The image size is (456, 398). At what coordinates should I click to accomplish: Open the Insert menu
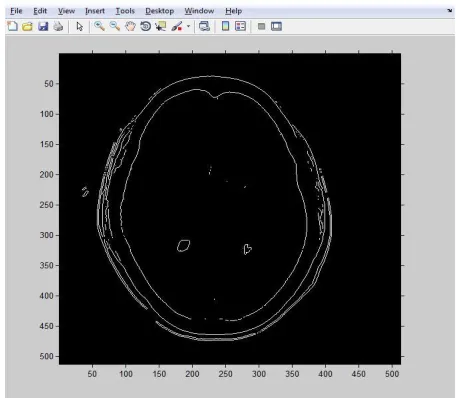tap(95, 11)
